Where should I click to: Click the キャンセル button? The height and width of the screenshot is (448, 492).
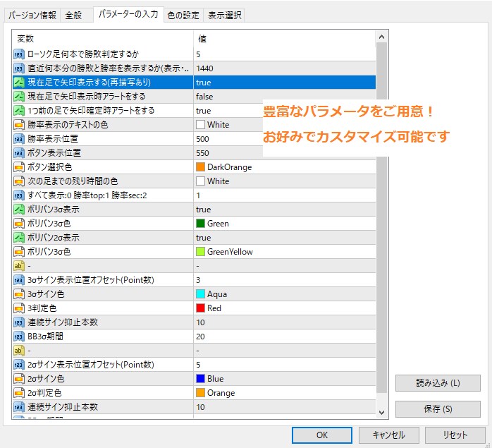pos(389,435)
